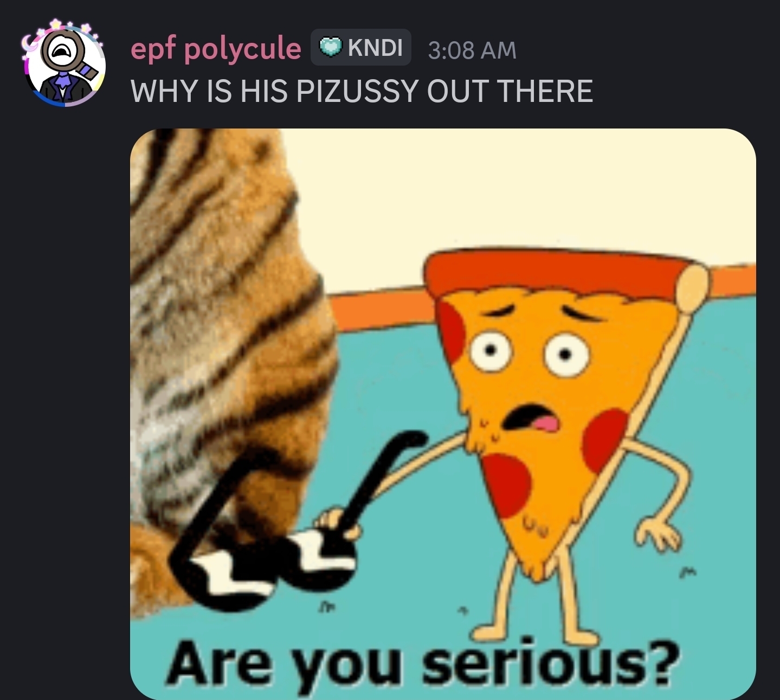Open the KNDI server tag badge
The width and height of the screenshot is (780, 700).
(361, 48)
